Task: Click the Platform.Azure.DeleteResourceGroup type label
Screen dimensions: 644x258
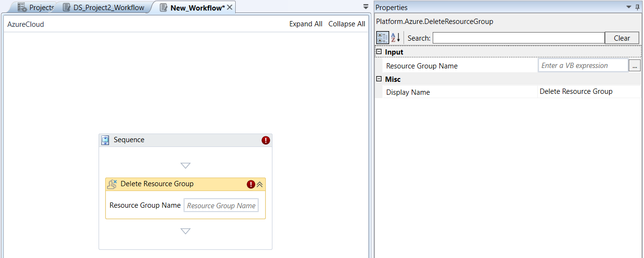Action: click(435, 22)
